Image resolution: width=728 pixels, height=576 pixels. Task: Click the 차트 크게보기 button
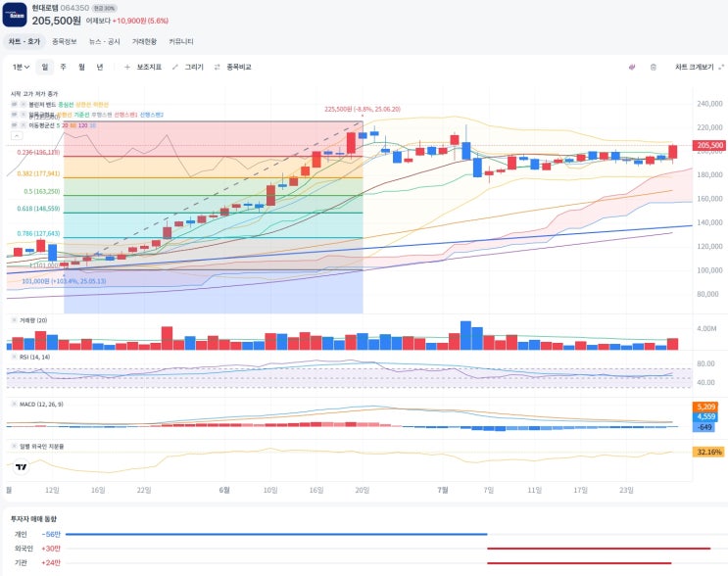click(x=694, y=68)
